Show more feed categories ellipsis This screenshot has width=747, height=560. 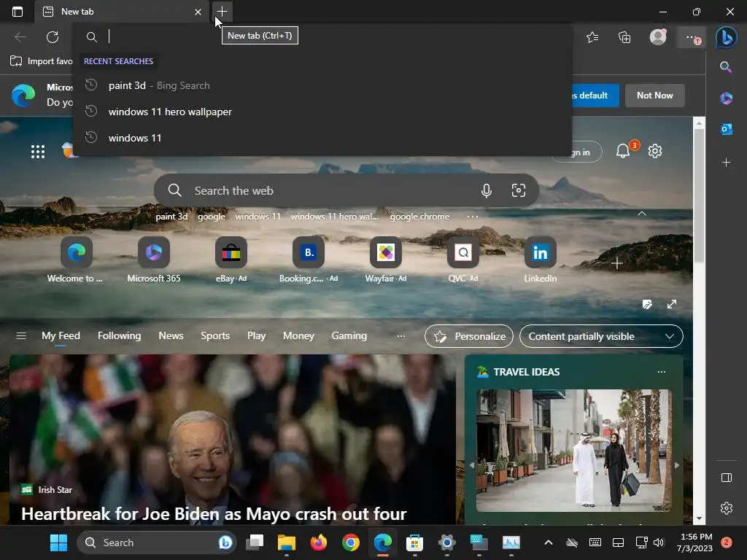(401, 335)
